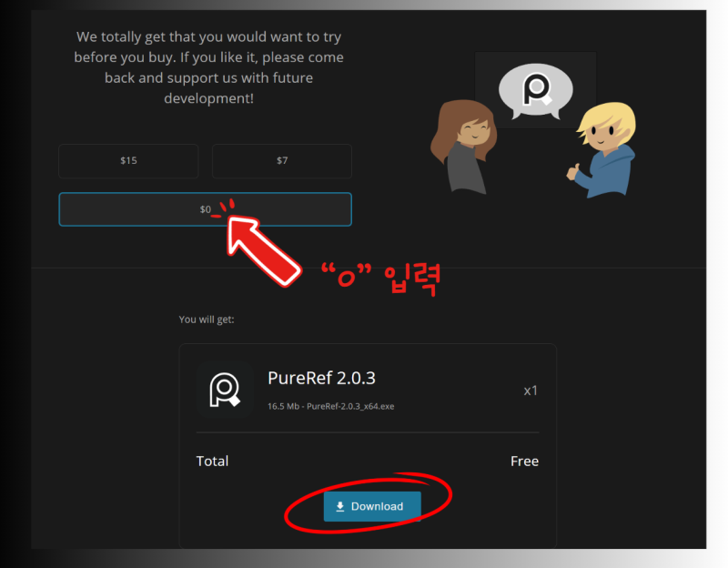Click the PureRef logo icon beside product name
This screenshot has height=568, width=728.
(x=225, y=390)
